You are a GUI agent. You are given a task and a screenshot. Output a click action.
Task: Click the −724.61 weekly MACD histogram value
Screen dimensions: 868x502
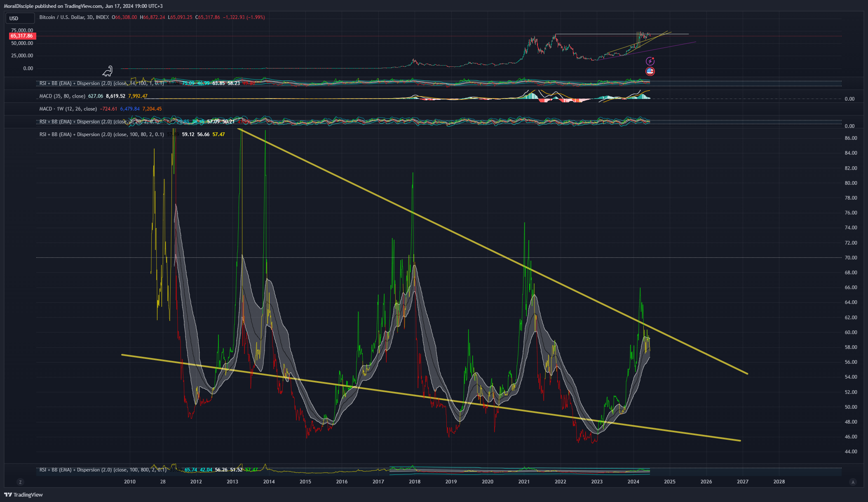(x=108, y=109)
